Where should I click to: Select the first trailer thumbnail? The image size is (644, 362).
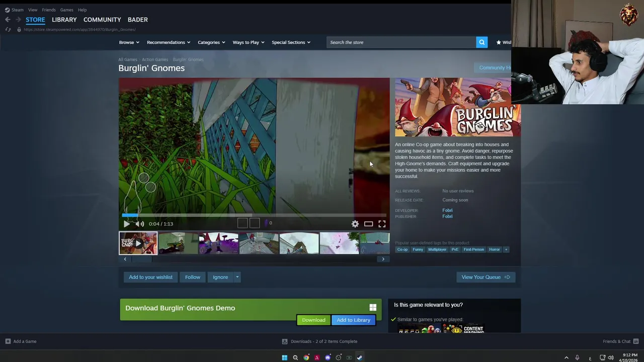(x=138, y=243)
